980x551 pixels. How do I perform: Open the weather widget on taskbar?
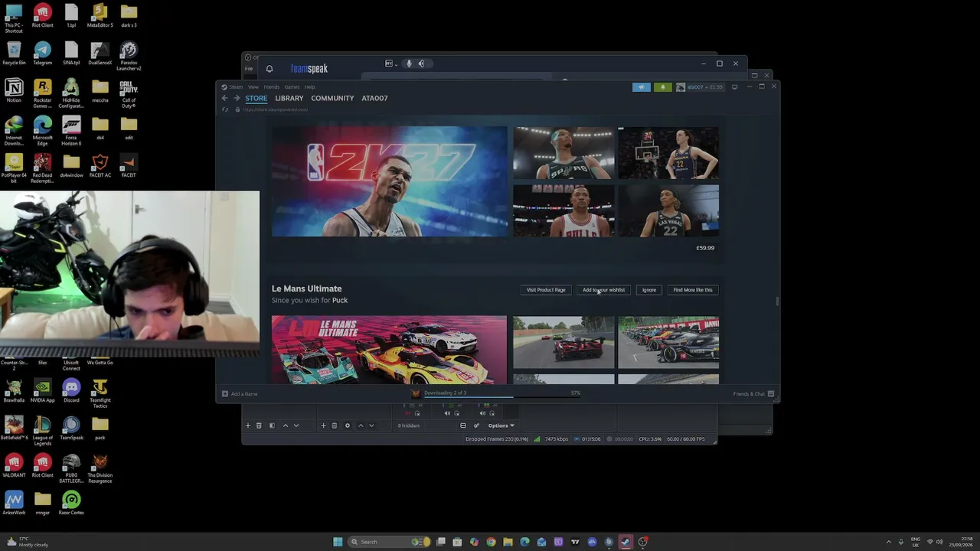(28, 542)
